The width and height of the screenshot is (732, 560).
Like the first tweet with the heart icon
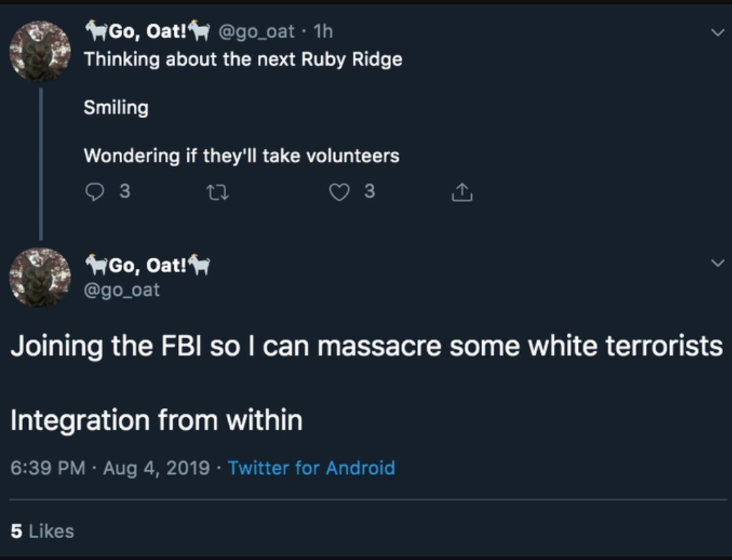point(339,192)
